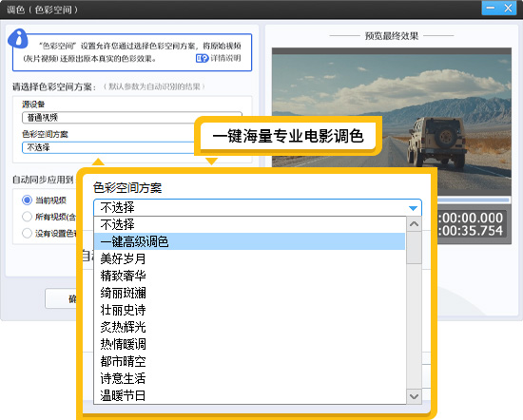The height and width of the screenshot is (420, 523).
Task: Click the dropdown list scroll down arrow
Action: coord(414,396)
